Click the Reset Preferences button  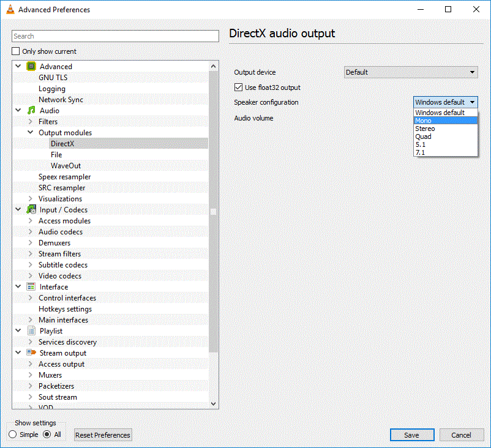(103, 435)
